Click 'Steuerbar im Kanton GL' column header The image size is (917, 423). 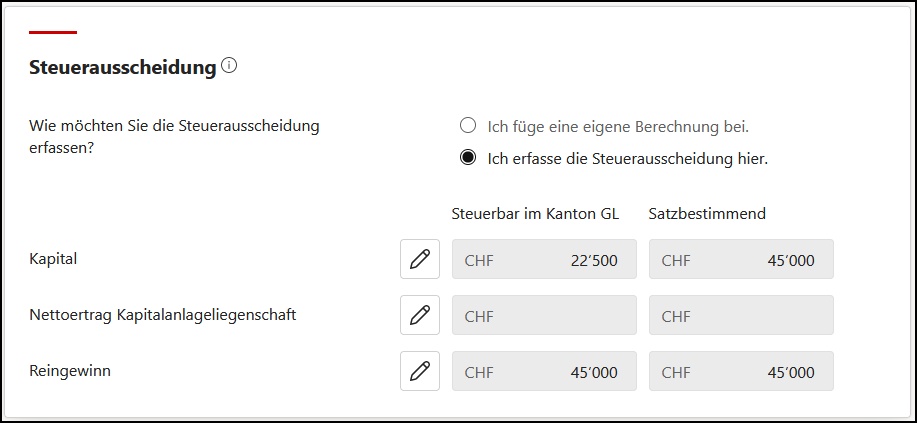pos(535,214)
